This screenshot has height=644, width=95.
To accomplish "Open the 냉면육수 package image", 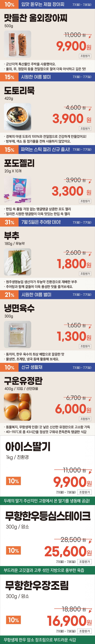I will [x=17, y=334].
